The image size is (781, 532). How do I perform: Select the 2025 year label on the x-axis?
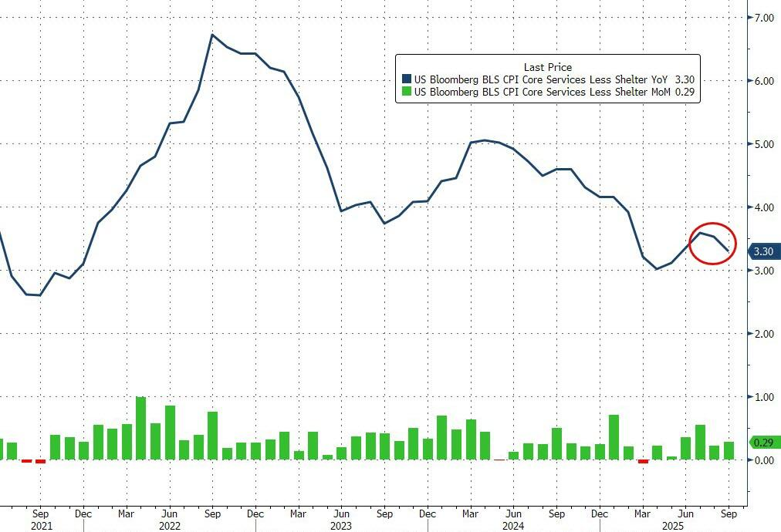(685, 526)
